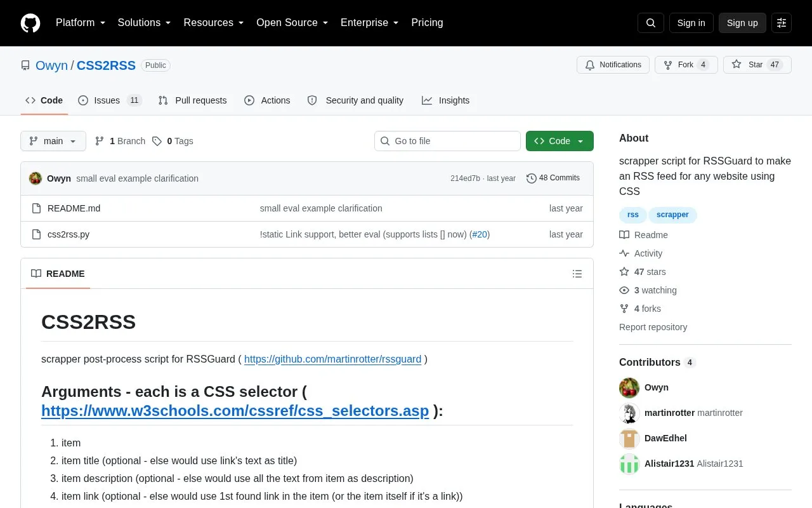Open Owyn contributor avatar
The width and height of the screenshot is (812, 508).
[x=629, y=387]
